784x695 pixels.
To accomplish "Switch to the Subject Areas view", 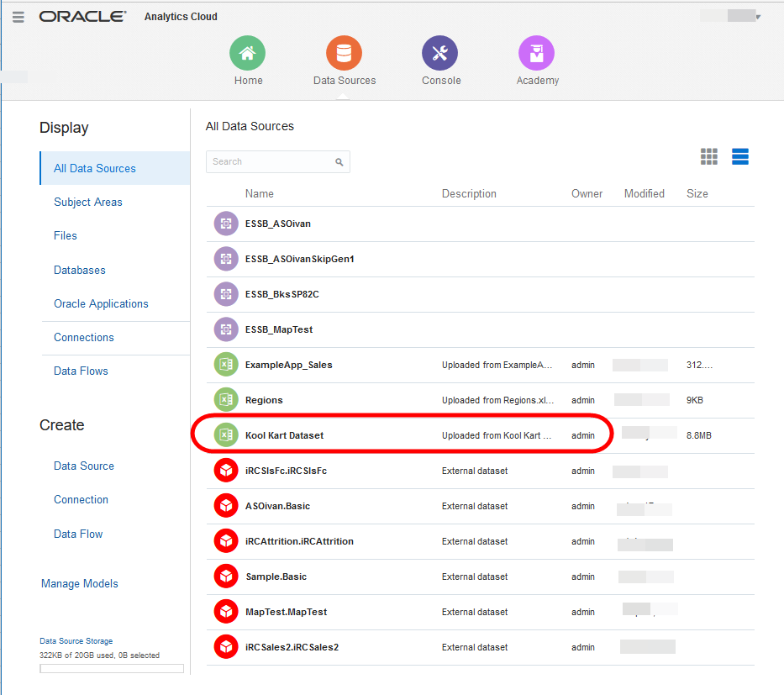I will (87, 202).
